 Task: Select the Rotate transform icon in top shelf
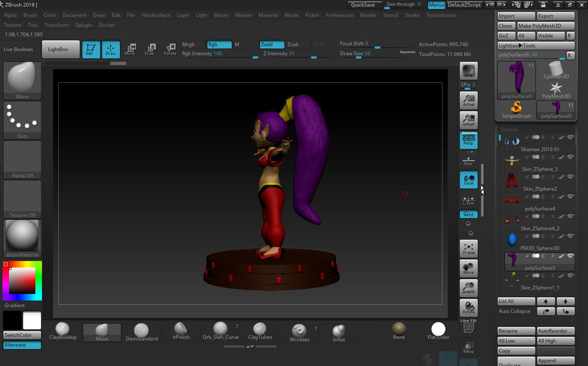[170, 49]
